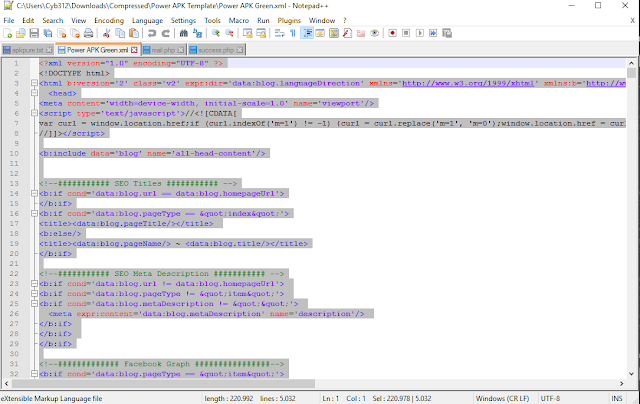The height and width of the screenshot is (404, 640).
Task: Open the Plugins menu
Action: [289, 20]
